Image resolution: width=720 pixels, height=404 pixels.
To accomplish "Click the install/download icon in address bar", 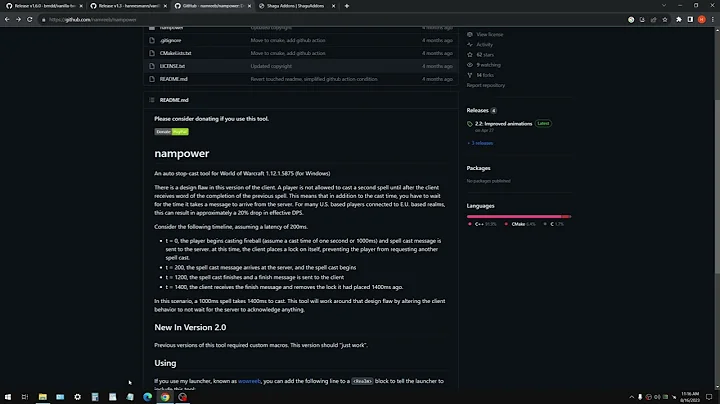I will [642, 20].
